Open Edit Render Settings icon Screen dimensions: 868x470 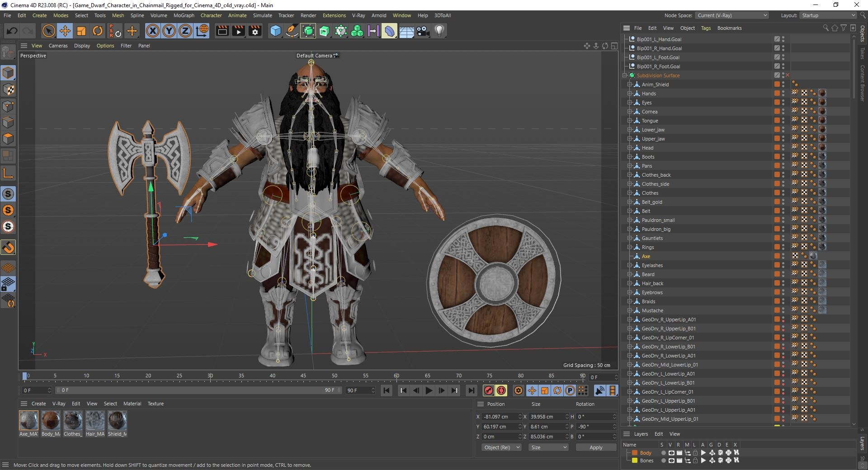point(255,31)
